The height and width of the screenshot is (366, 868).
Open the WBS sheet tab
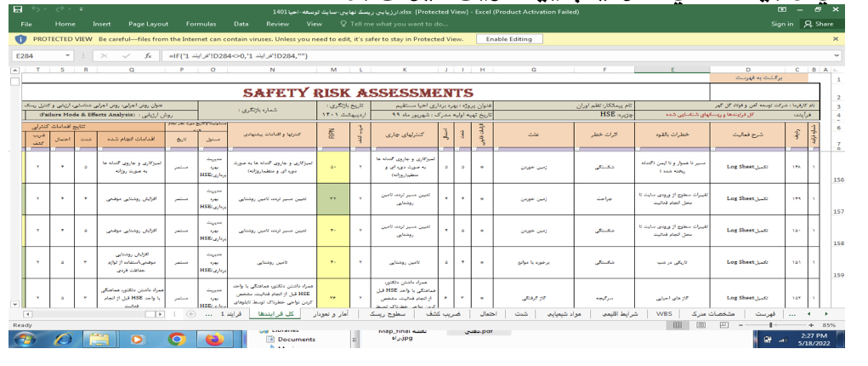pyautogui.click(x=664, y=314)
